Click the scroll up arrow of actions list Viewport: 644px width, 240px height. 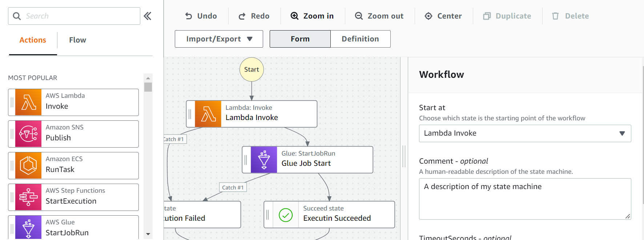pyautogui.click(x=148, y=78)
